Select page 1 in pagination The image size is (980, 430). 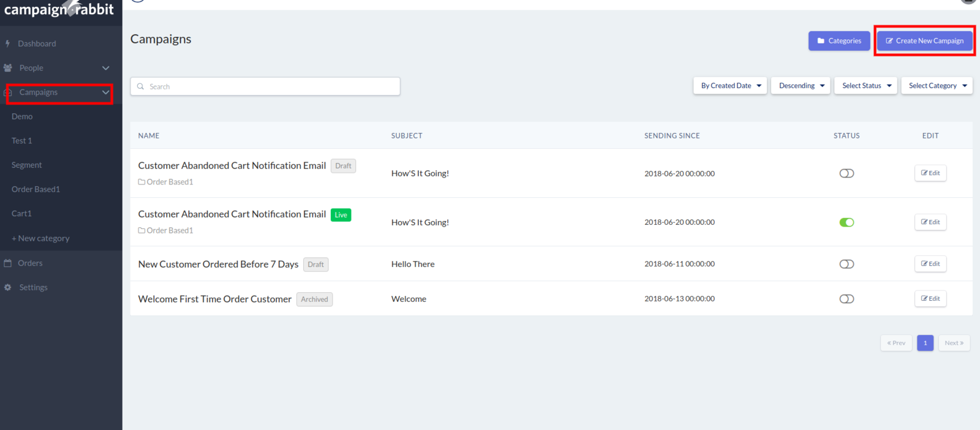[925, 343]
